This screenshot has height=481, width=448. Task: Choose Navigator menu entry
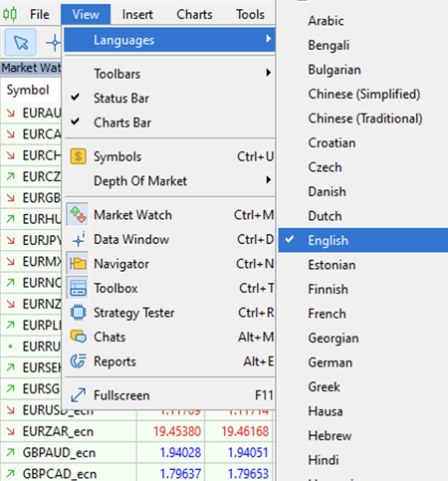(x=169, y=264)
